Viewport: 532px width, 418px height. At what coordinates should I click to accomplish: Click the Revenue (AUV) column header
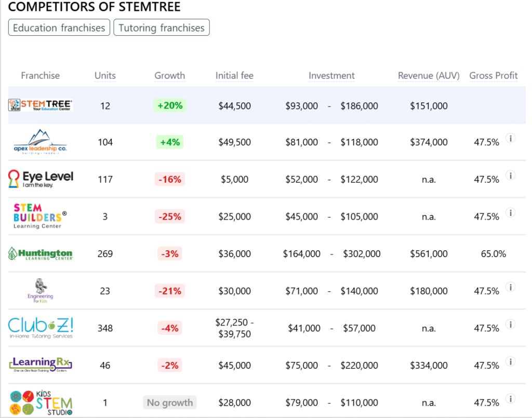tap(429, 75)
